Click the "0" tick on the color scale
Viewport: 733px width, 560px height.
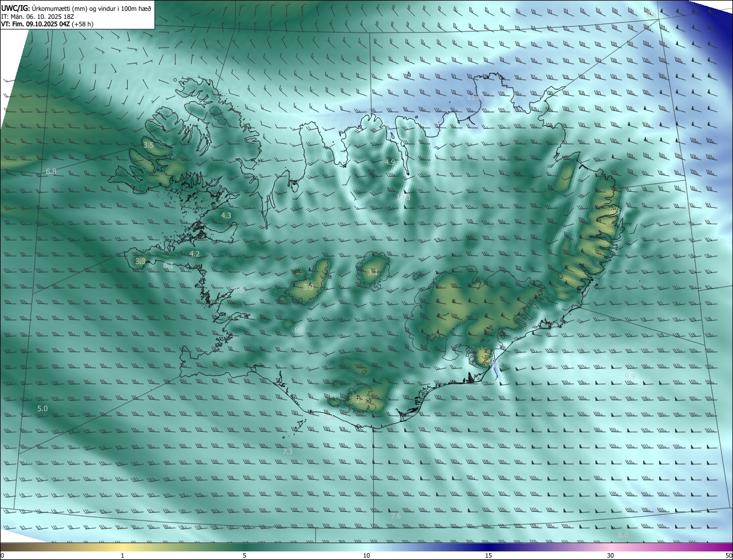click(x=2, y=555)
